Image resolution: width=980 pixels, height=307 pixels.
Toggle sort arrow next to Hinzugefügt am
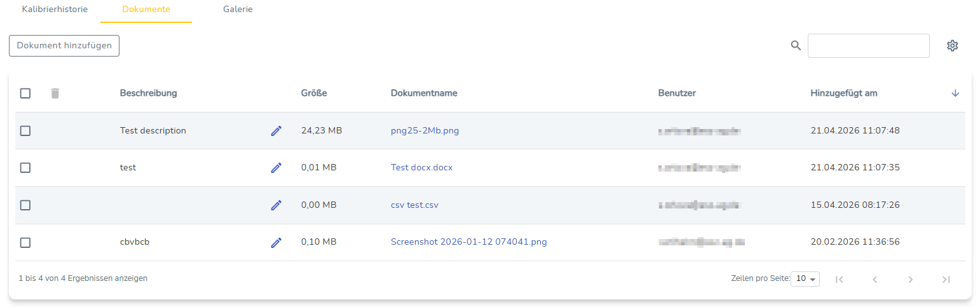[955, 93]
